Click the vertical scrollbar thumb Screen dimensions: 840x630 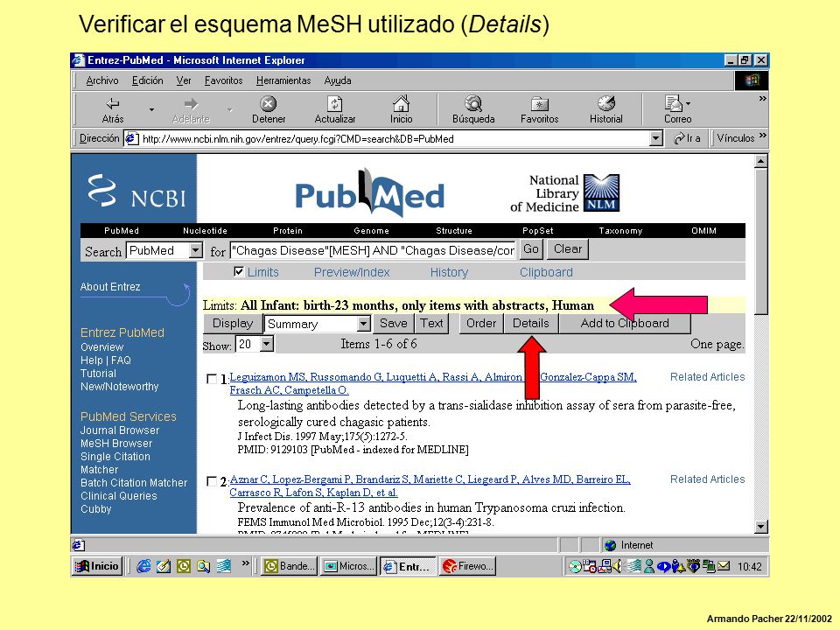click(x=760, y=241)
